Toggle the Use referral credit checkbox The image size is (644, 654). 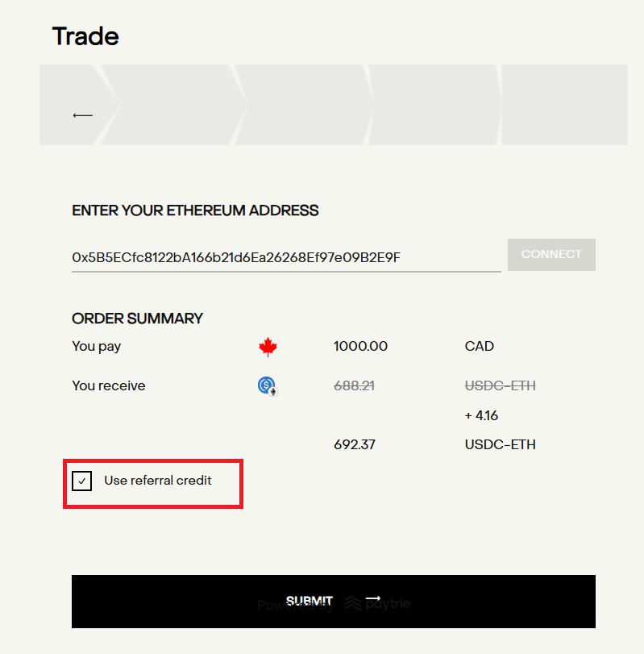click(81, 481)
